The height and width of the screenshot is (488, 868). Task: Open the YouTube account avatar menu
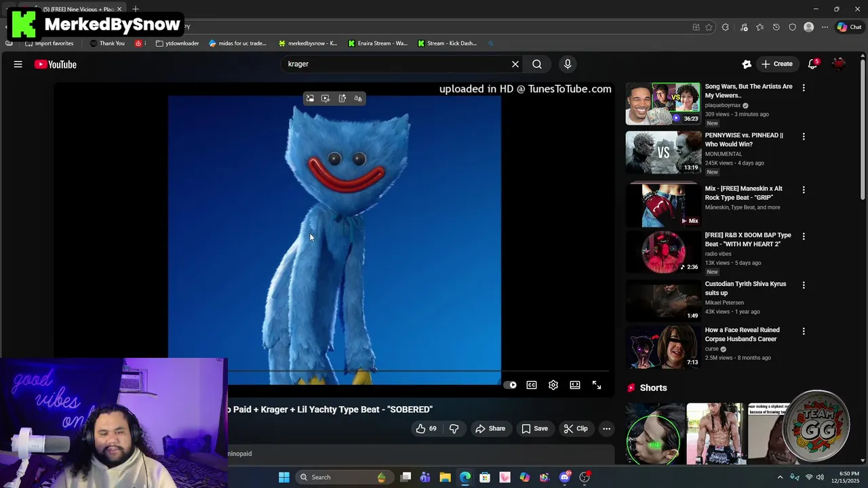point(839,64)
